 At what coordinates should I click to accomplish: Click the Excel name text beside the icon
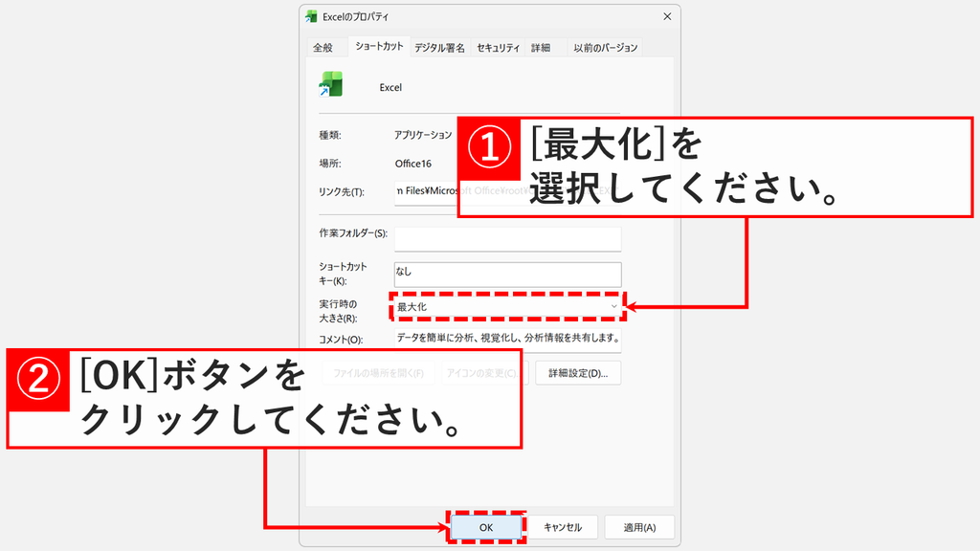390,87
